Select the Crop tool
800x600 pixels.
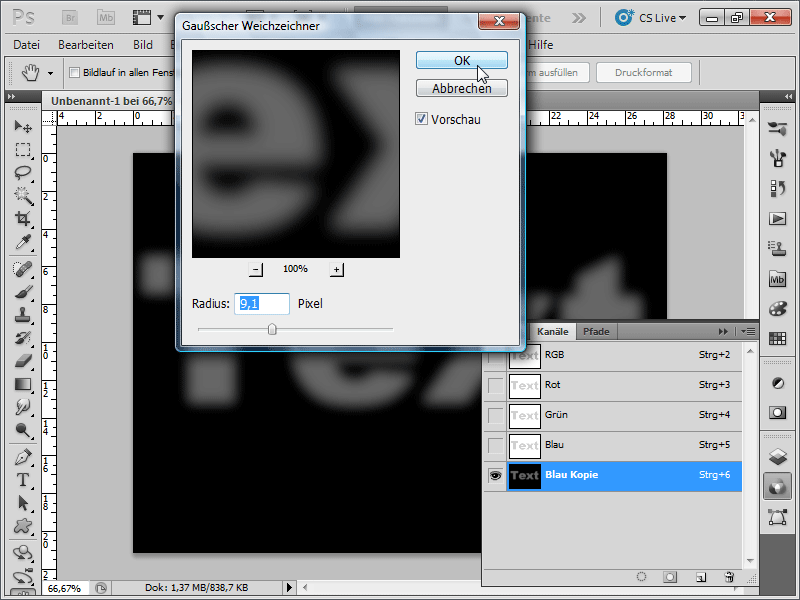pos(23,219)
